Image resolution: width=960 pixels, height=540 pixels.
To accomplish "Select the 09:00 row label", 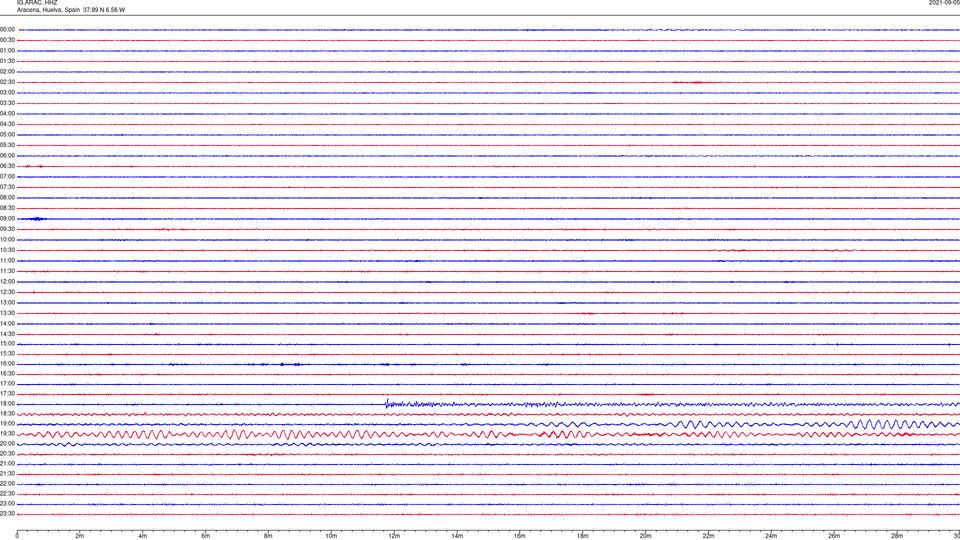I will click(7, 219).
